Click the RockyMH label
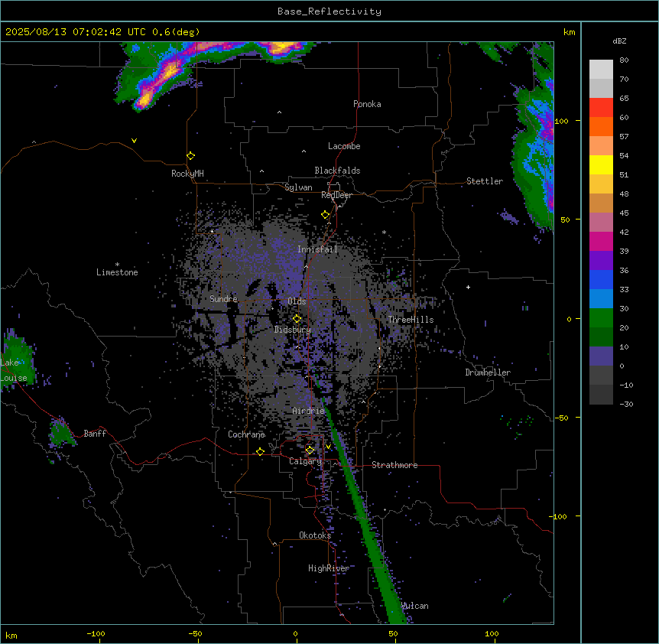Image resolution: width=659 pixels, height=644 pixels. click(187, 174)
